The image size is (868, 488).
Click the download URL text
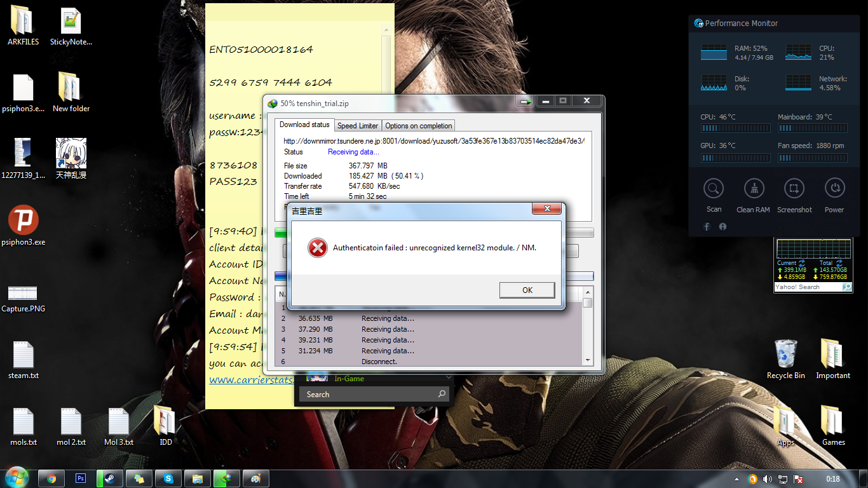[434, 141]
